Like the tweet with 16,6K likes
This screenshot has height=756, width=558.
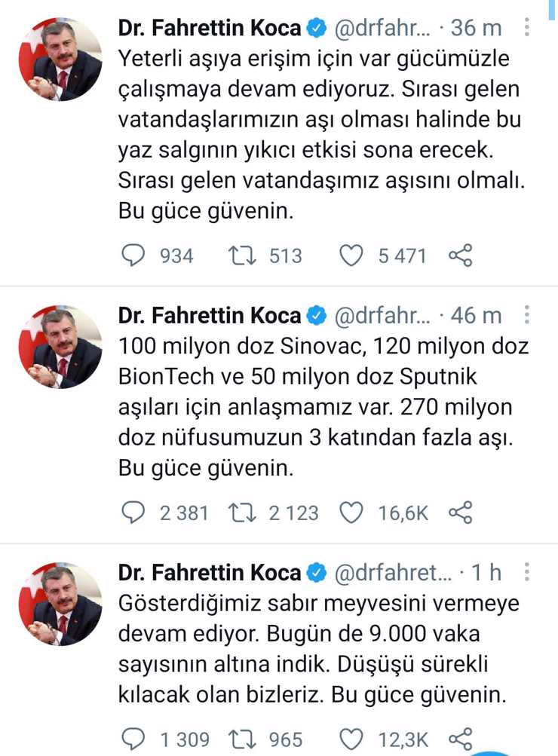(x=351, y=513)
